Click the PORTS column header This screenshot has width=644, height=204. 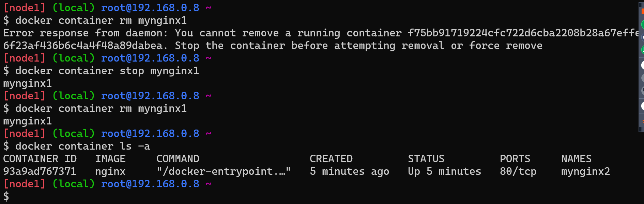click(515, 159)
